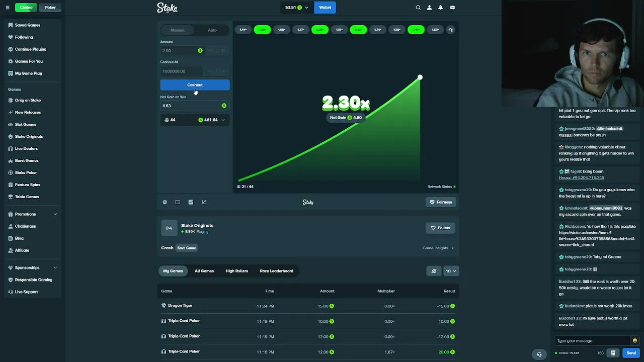Image resolution: width=644 pixels, height=362 pixels.
Task: Open the hamburger menu in the top bar
Action: [8, 8]
